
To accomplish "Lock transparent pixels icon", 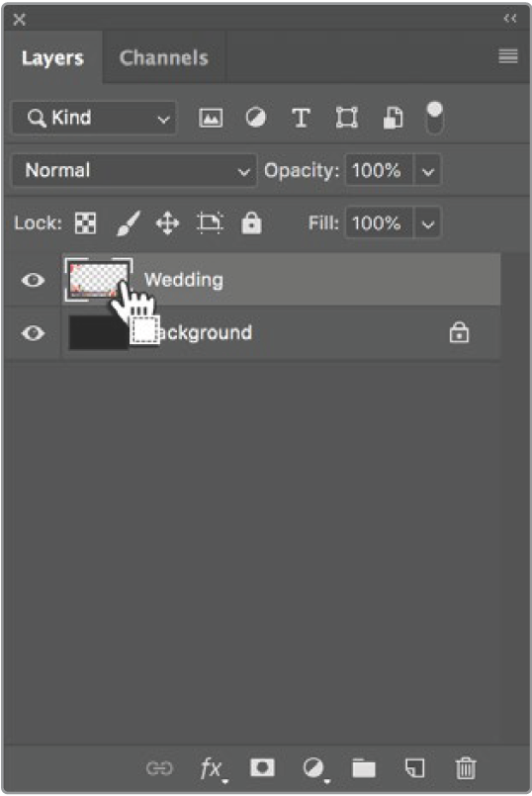I will (85, 222).
